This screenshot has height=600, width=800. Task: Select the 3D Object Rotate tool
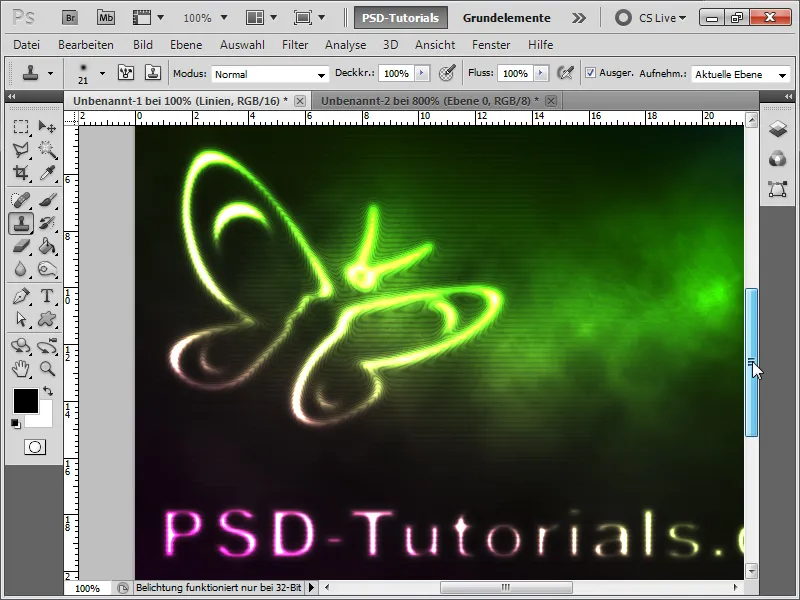(20, 346)
